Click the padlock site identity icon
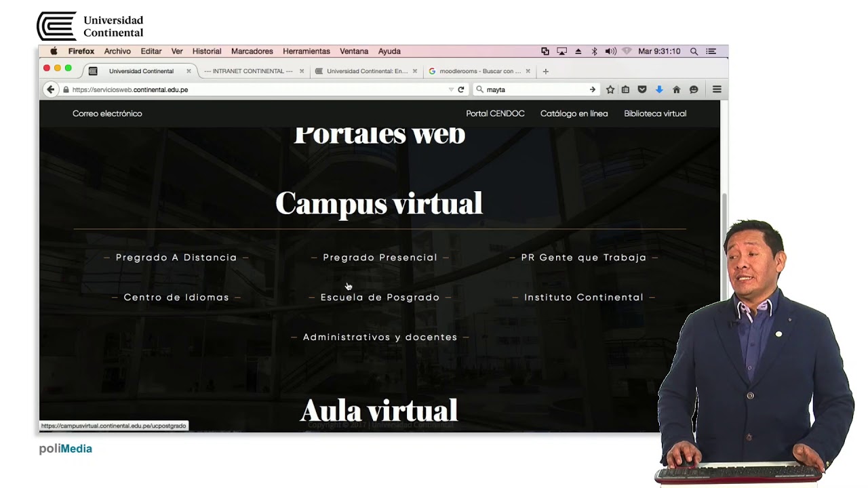 click(66, 89)
